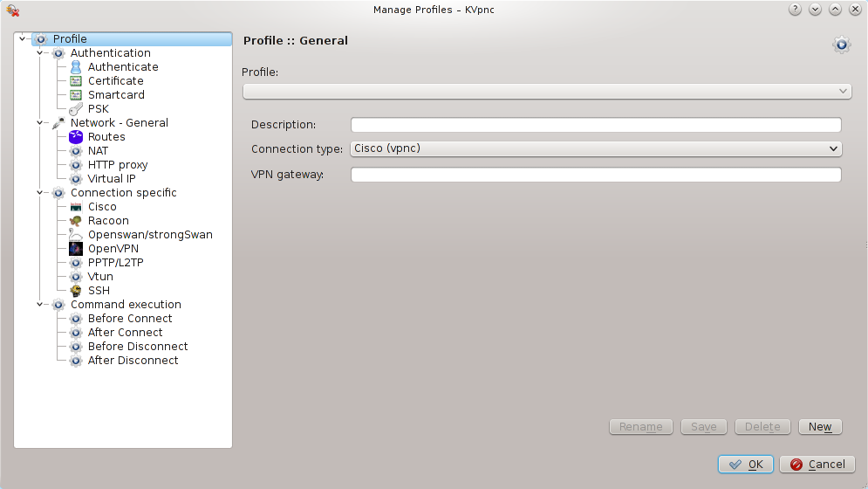868x489 pixels.
Task: Click the Vtun gear icon
Action: 76,277
